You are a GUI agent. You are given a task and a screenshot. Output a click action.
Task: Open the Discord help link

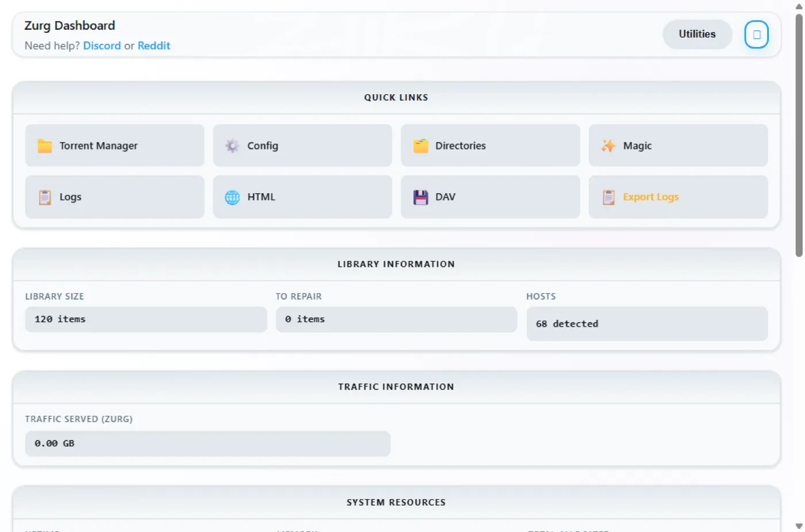point(102,46)
